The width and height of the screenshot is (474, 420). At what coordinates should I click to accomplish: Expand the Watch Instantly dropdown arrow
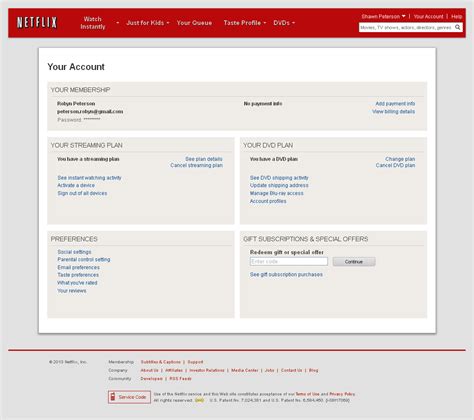[x=117, y=23]
